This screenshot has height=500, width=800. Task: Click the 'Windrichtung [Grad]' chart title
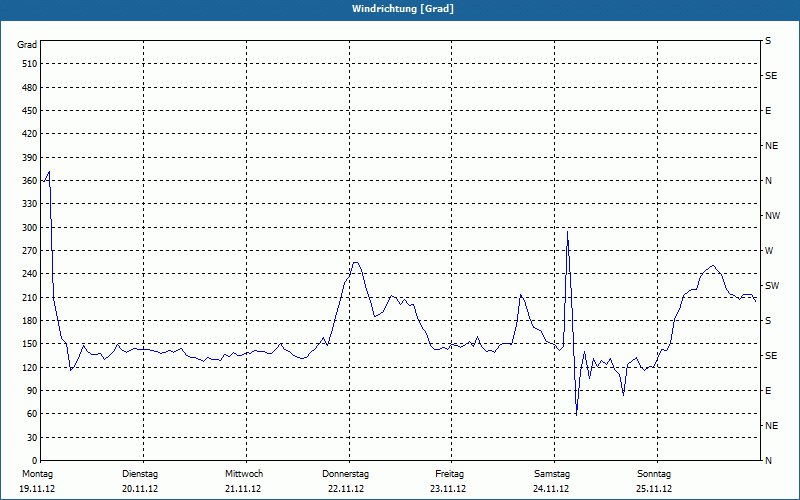(403, 9)
